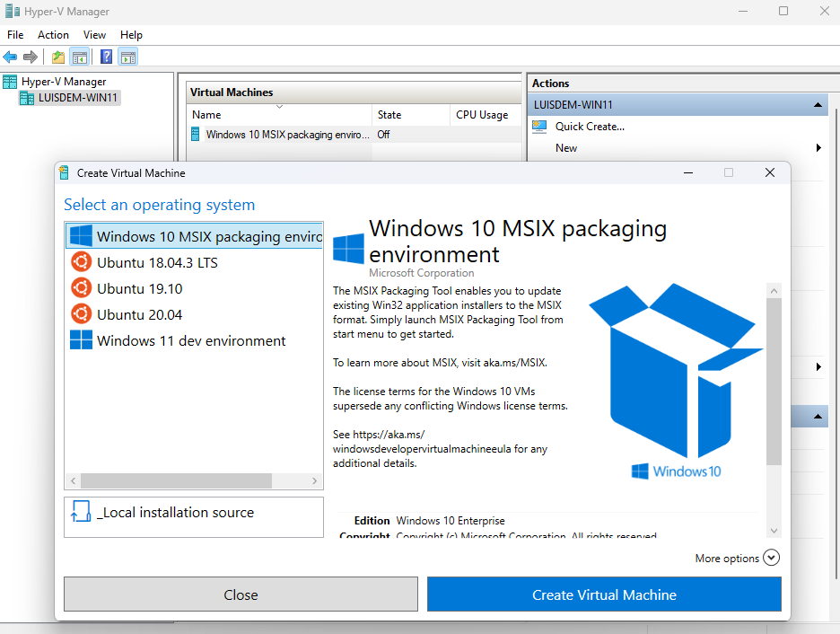The width and height of the screenshot is (840, 634).
Task: Open the File menu
Action: point(15,35)
